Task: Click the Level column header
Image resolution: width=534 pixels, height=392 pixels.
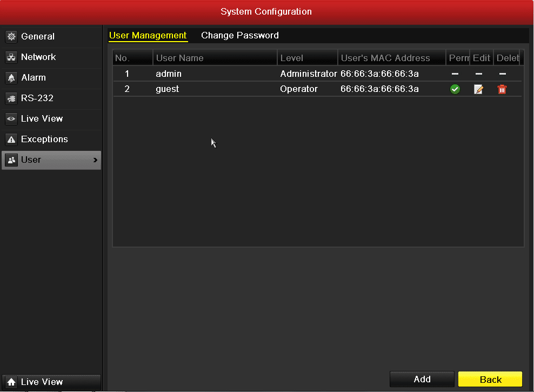Action: click(308, 58)
